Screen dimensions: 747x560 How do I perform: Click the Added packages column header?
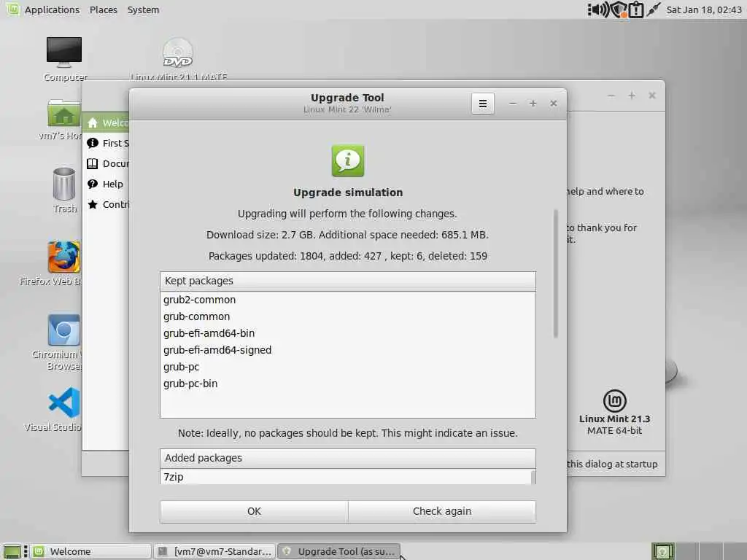click(348, 458)
